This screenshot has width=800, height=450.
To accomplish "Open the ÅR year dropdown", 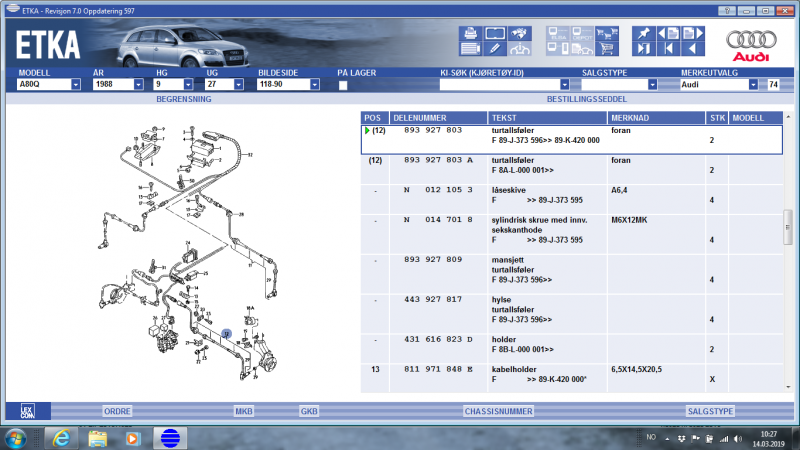I will [138, 85].
